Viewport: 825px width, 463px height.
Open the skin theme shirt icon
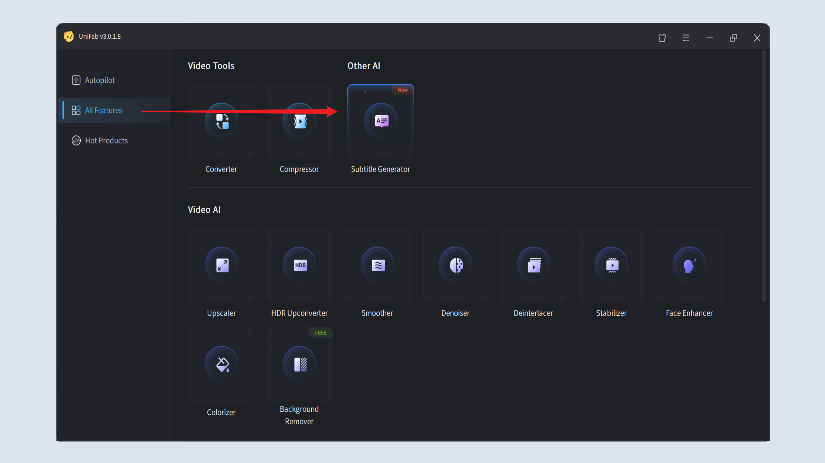tap(662, 38)
